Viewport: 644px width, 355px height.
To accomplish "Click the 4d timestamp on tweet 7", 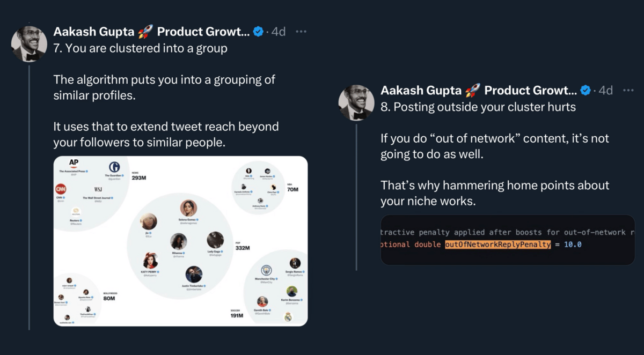I will tap(278, 32).
